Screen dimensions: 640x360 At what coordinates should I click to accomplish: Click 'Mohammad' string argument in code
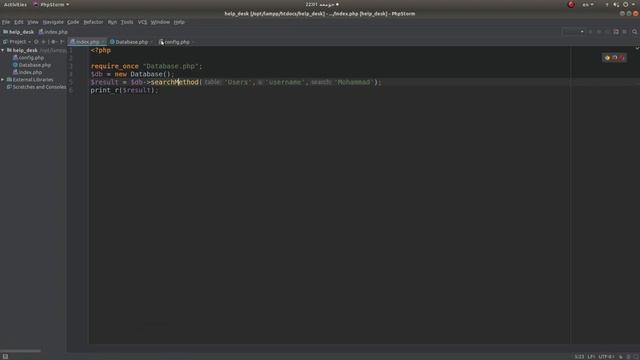tap(353, 82)
